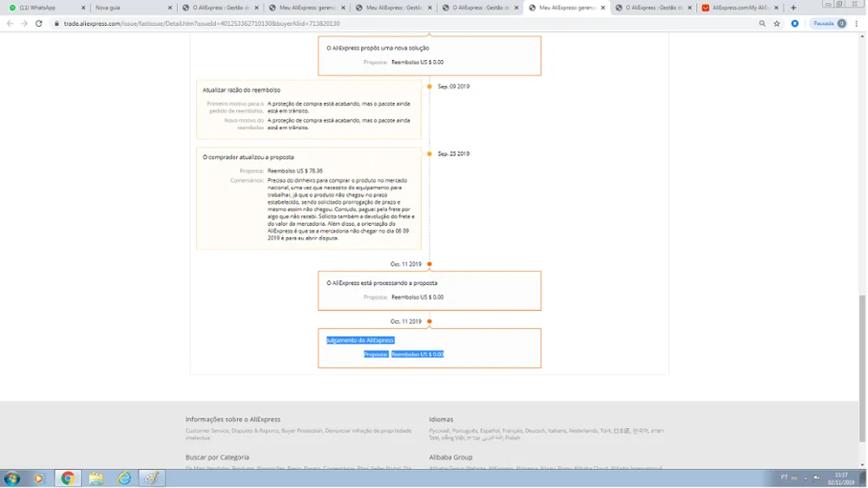This screenshot has height=488, width=868.
Task: Switch to the Nova guia tab
Action: coord(133,8)
